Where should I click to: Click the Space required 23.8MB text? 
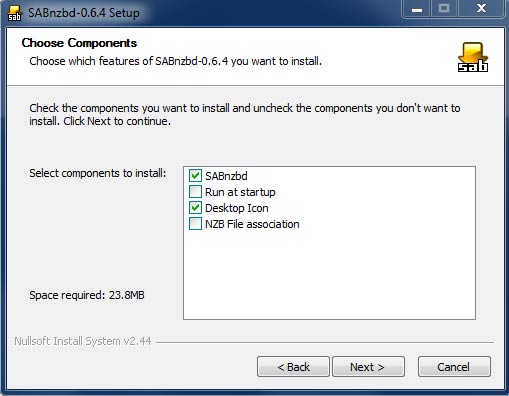point(87,295)
